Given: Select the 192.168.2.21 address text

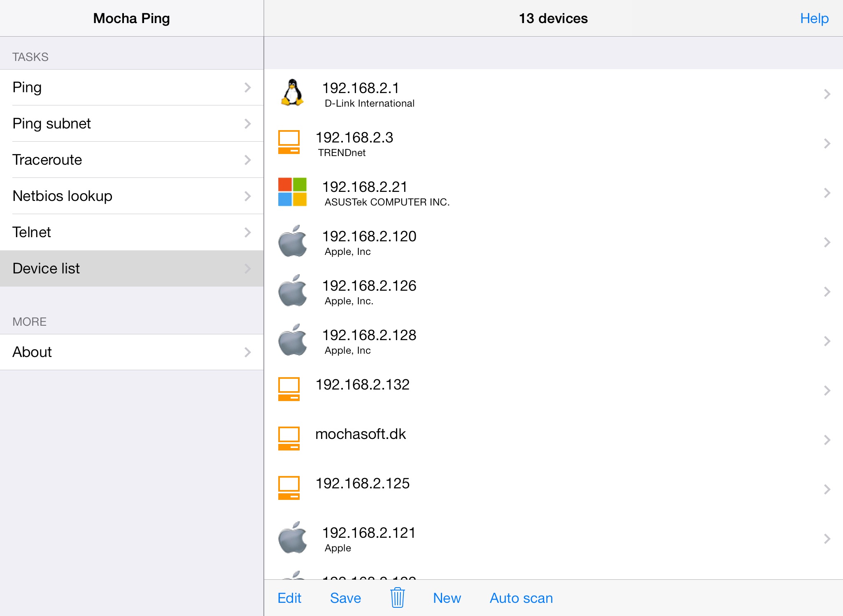Looking at the screenshot, I should (x=365, y=187).
